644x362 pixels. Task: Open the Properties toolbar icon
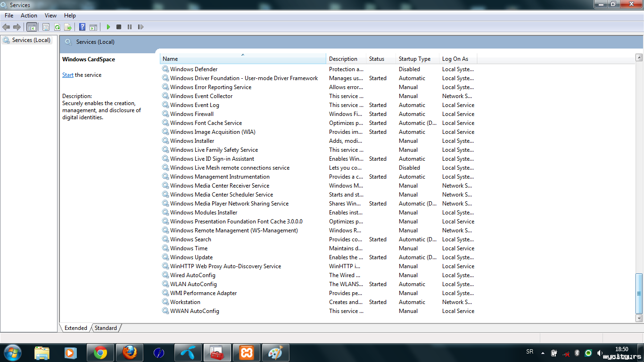[x=46, y=27]
